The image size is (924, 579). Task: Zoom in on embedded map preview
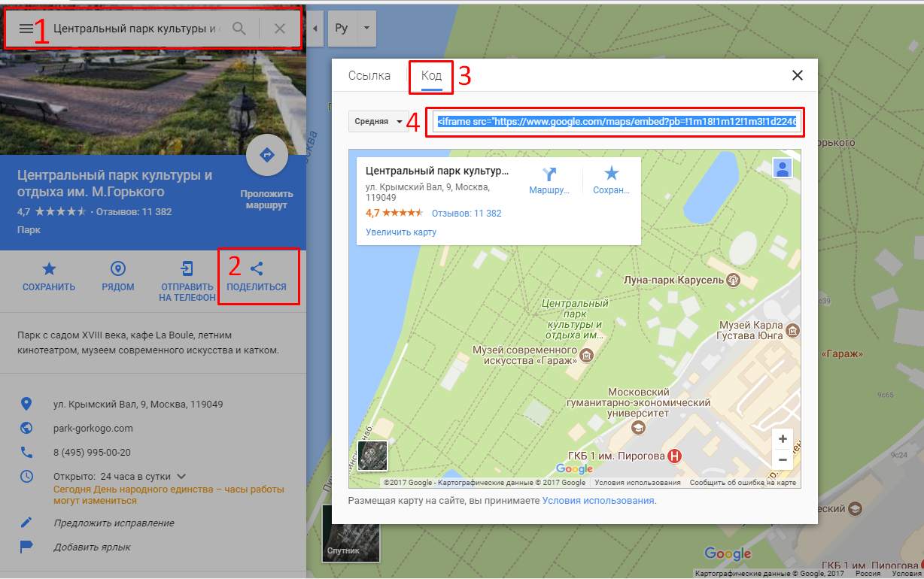[783, 439]
